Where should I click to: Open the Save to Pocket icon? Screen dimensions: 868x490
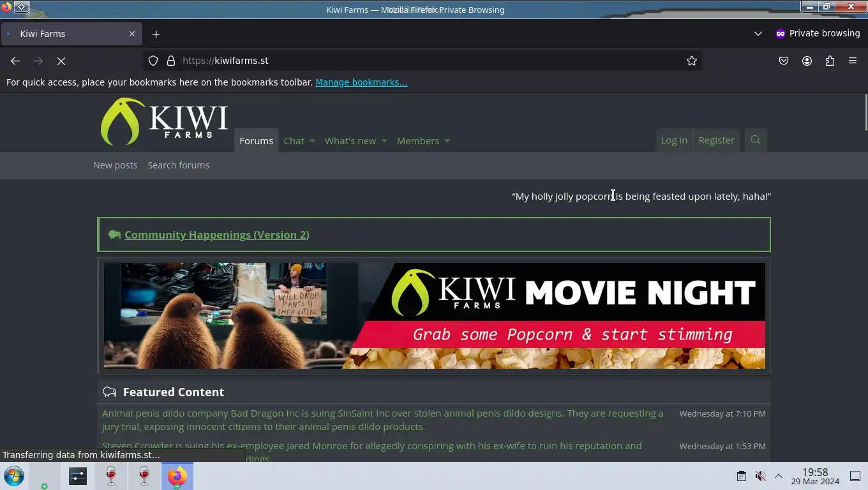784,61
